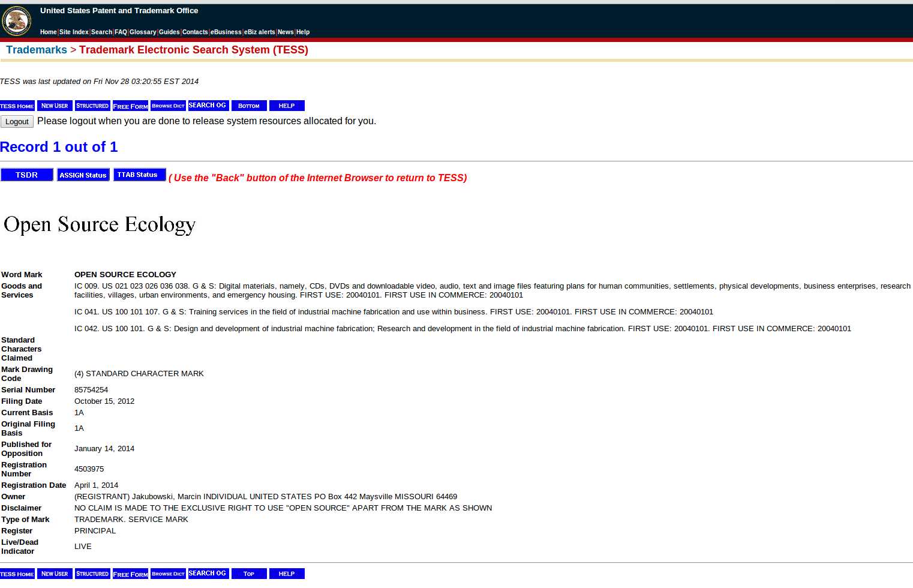This screenshot has width=913, height=588.
Task: Click registration date April 1, 2014
Action: (x=96, y=485)
